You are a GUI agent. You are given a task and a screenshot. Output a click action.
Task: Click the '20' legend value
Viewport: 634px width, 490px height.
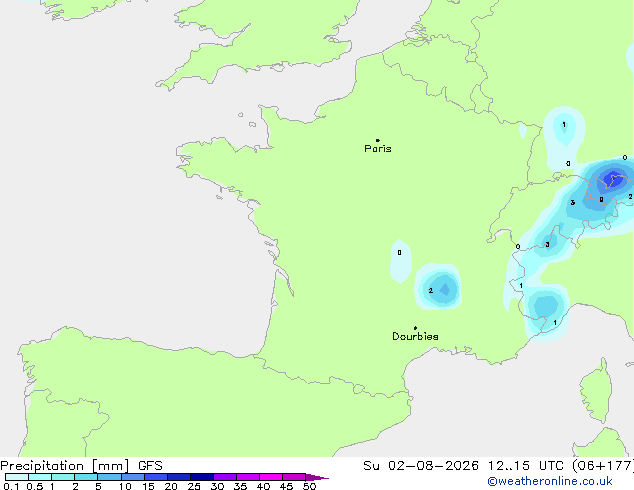(171, 486)
